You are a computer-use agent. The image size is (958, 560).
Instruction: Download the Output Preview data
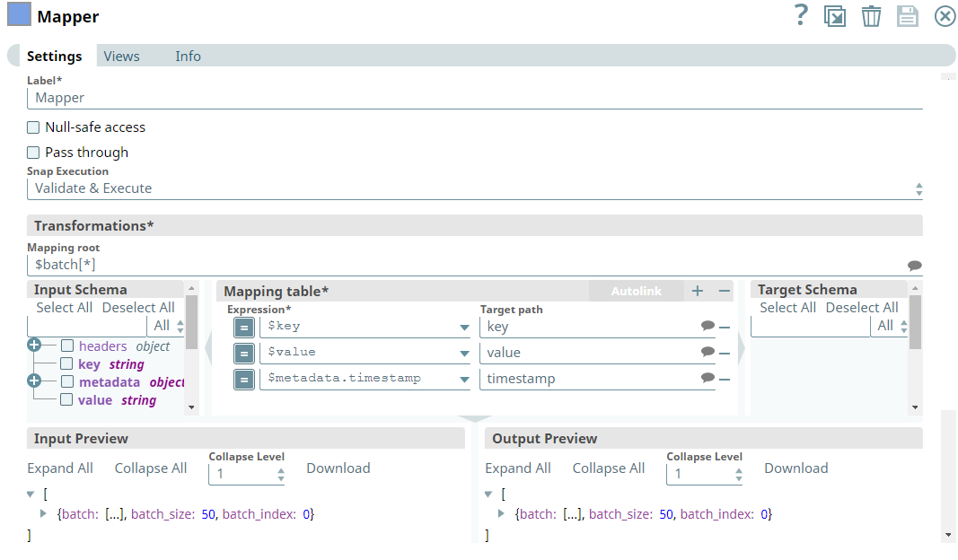pos(795,468)
